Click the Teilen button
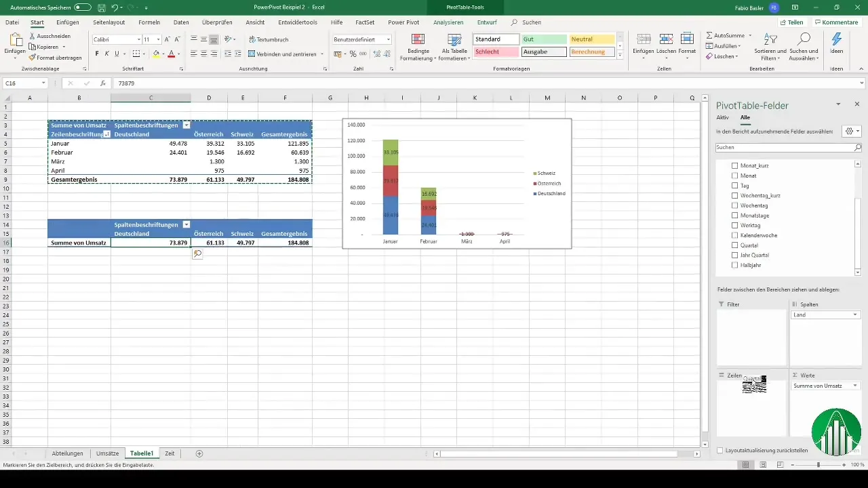 pyautogui.click(x=791, y=22)
